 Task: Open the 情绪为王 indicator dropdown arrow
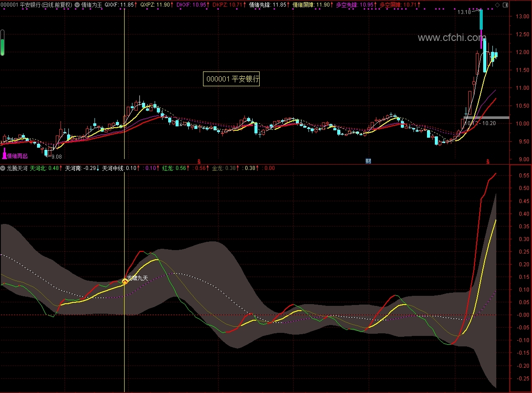coord(77,5)
